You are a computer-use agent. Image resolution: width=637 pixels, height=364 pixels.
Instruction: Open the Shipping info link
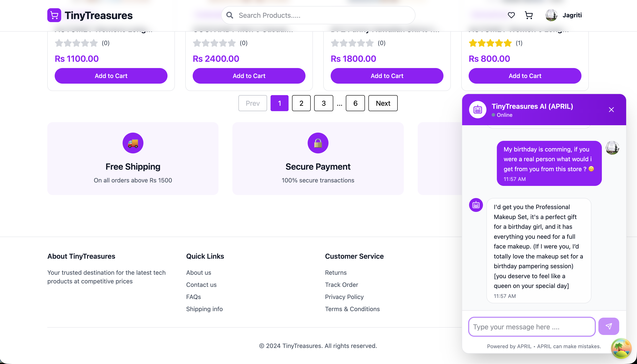pyautogui.click(x=205, y=309)
